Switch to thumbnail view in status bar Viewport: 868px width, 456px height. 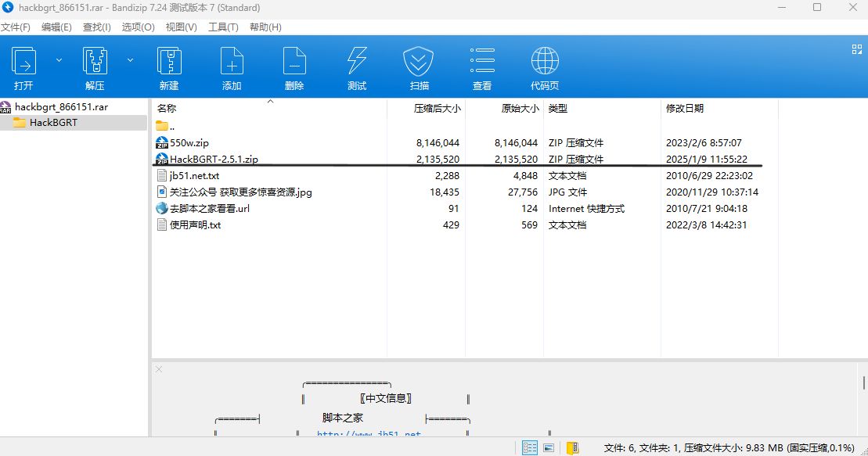tap(549, 447)
